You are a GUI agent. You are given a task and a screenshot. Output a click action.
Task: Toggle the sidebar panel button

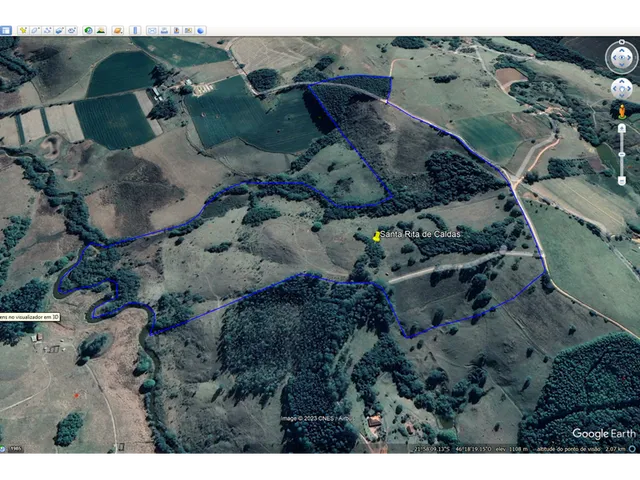coord(6,30)
